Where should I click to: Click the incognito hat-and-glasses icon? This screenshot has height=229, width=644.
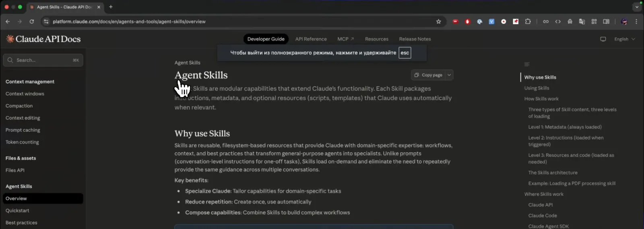[570, 21]
